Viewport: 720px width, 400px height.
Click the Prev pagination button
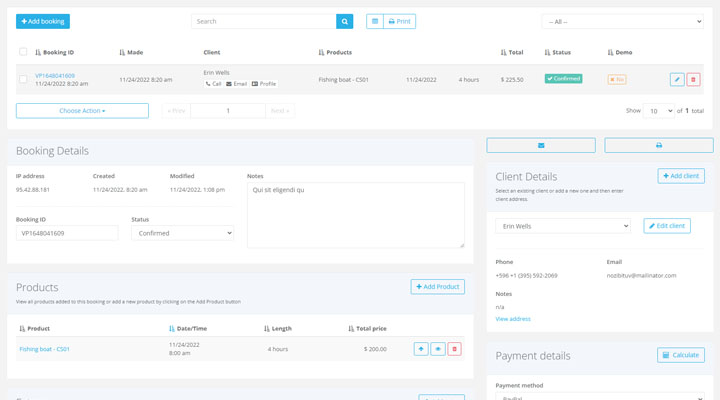tap(176, 111)
